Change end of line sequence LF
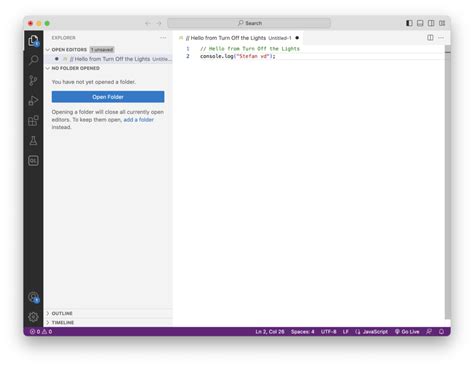Image resolution: width=474 pixels, height=367 pixels. [x=346, y=332]
